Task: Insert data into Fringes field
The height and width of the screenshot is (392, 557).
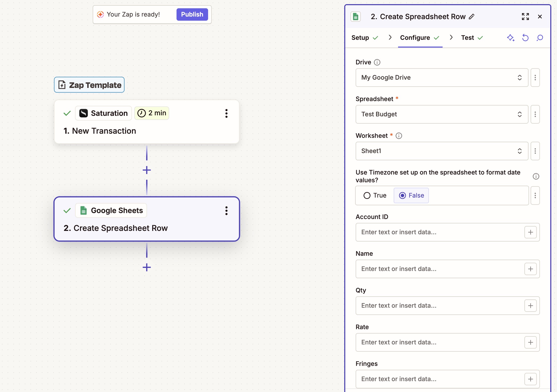Action: 531,379
